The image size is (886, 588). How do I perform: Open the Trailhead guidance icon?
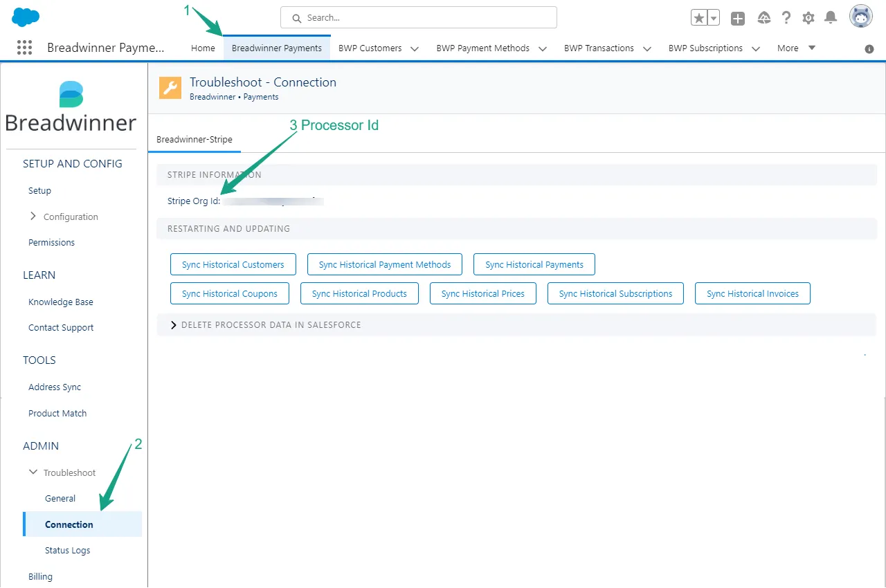764,18
